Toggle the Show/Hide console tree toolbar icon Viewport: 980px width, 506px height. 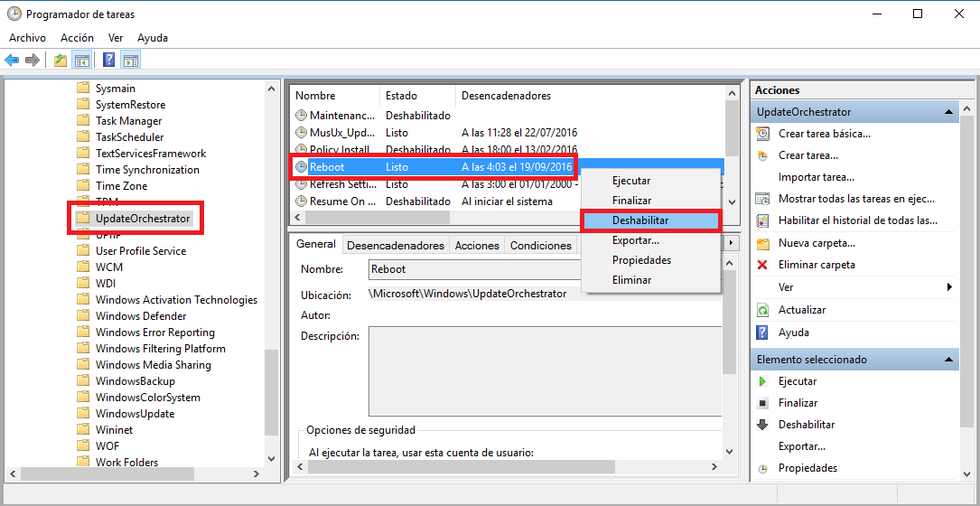(x=81, y=60)
